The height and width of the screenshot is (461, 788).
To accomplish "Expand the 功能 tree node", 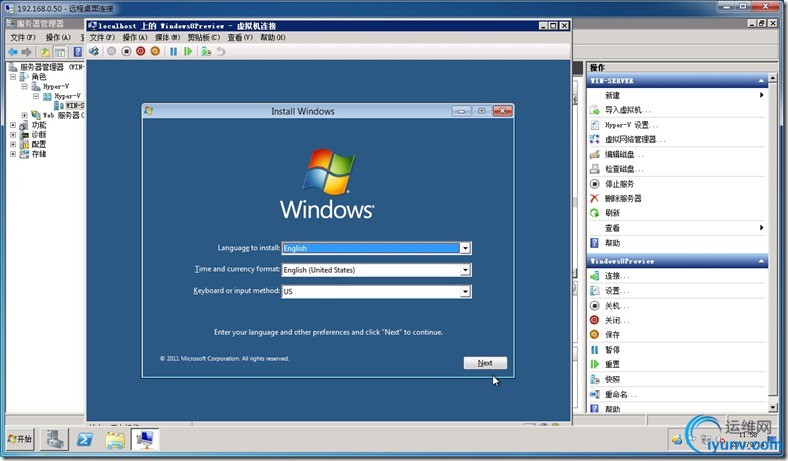I will pyautogui.click(x=13, y=125).
